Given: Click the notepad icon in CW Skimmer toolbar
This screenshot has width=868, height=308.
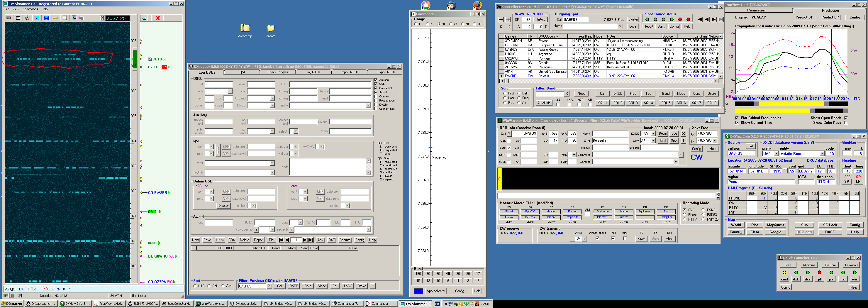Looking at the screenshot, I should (x=65, y=18).
